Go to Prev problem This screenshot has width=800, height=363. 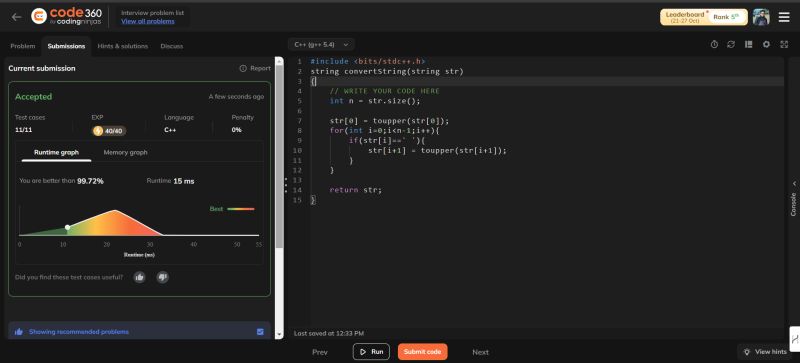[320, 352]
